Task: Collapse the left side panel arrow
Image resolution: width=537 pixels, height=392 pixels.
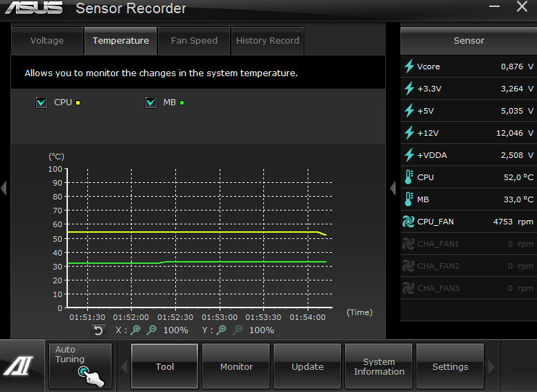Action: [3, 188]
